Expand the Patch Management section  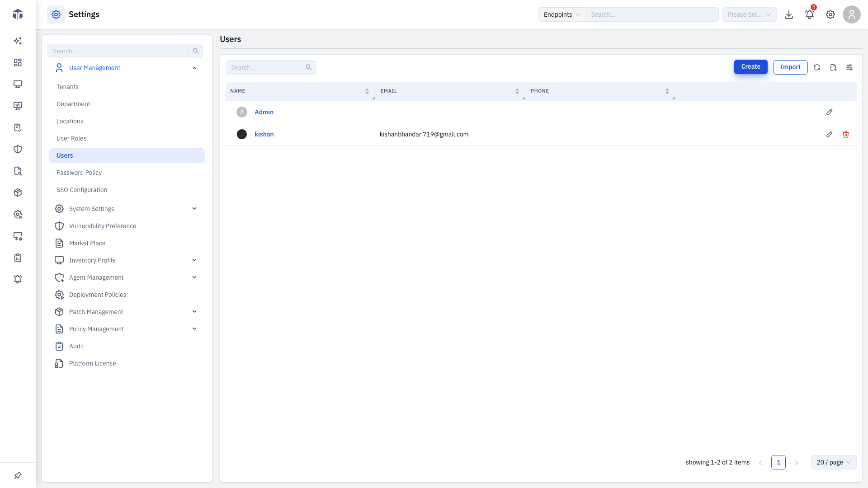click(x=194, y=312)
